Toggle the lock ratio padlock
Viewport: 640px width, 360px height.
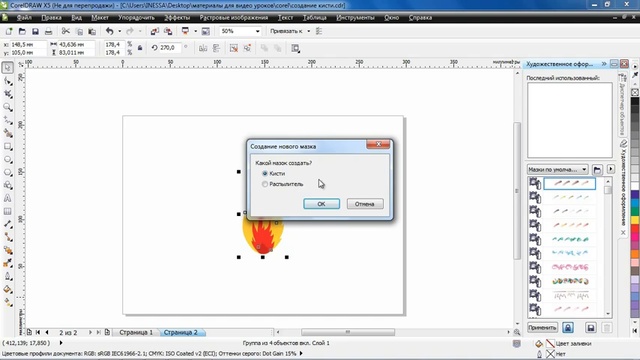point(140,48)
